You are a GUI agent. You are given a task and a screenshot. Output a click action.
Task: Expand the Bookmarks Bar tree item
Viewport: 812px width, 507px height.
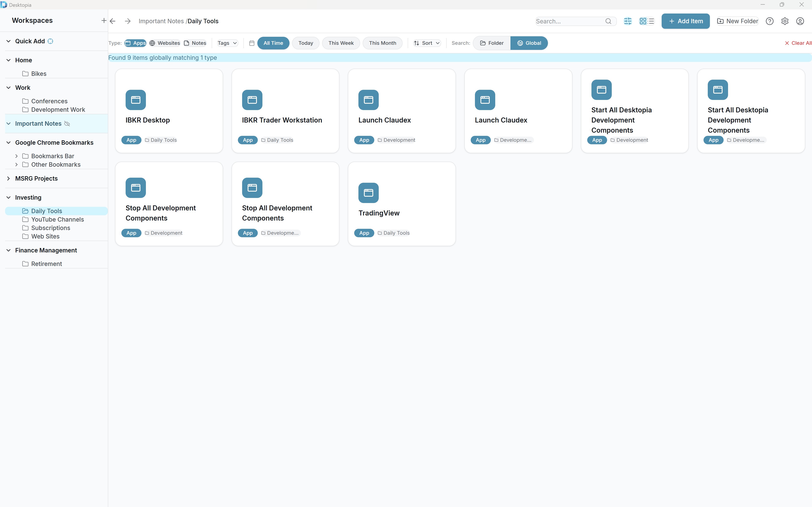tap(16, 156)
